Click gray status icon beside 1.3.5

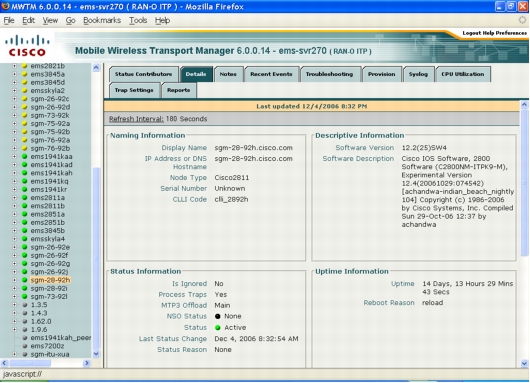(24, 305)
